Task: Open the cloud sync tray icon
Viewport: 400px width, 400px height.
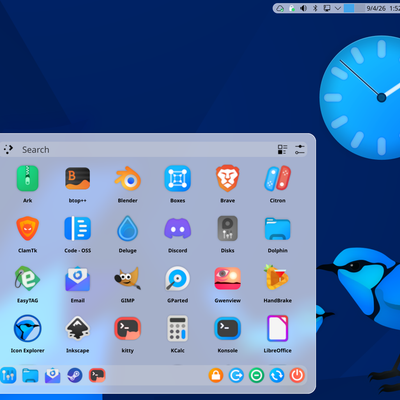Action: coord(280,8)
